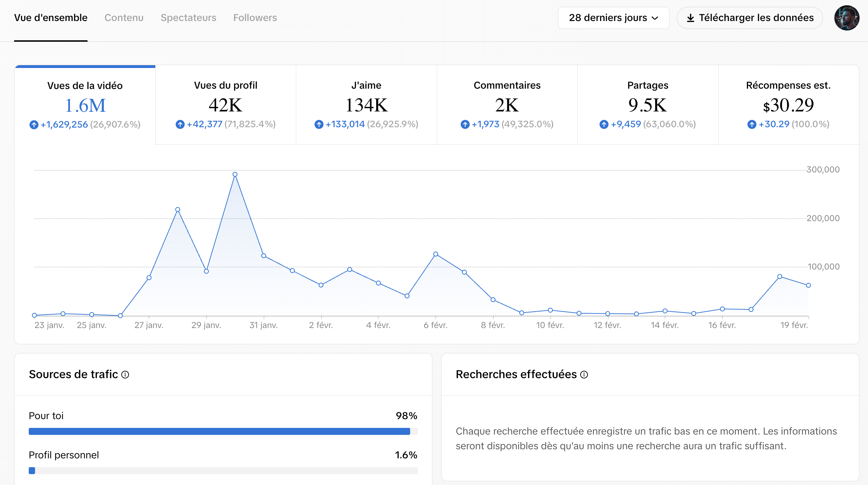The width and height of the screenshot is (868, 485).
Task: Click the profile avatar in the top corner
Action: tap(847, 18)
